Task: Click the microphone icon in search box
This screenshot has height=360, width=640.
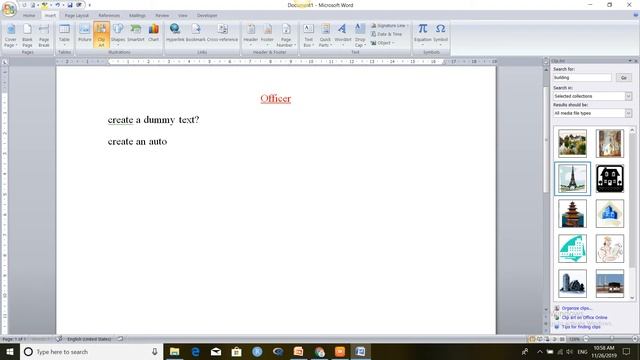Action: click(155, 351)
